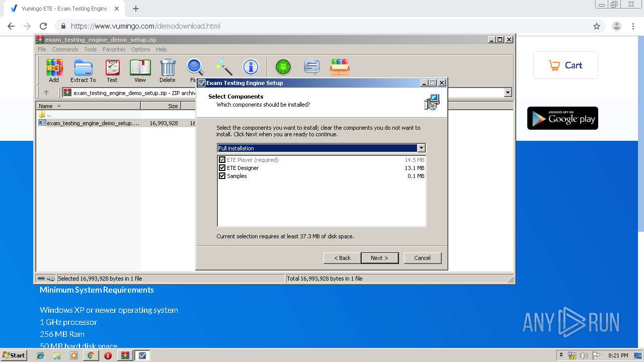Click the browser back arrow
644x362 pixels.
pyautogui.click(x=11, y=26)
